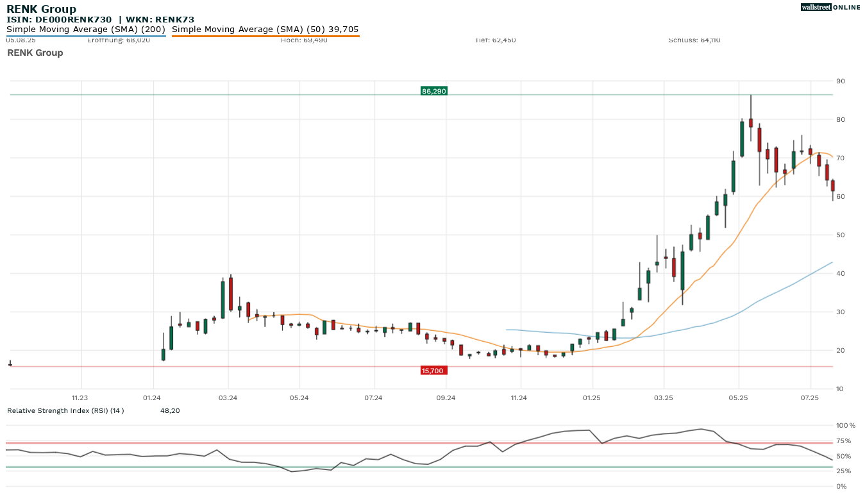This screenshot has height=504, width=865.
Task: Click the blue SMA 200 legend line
Action: [x=86, y=36]
